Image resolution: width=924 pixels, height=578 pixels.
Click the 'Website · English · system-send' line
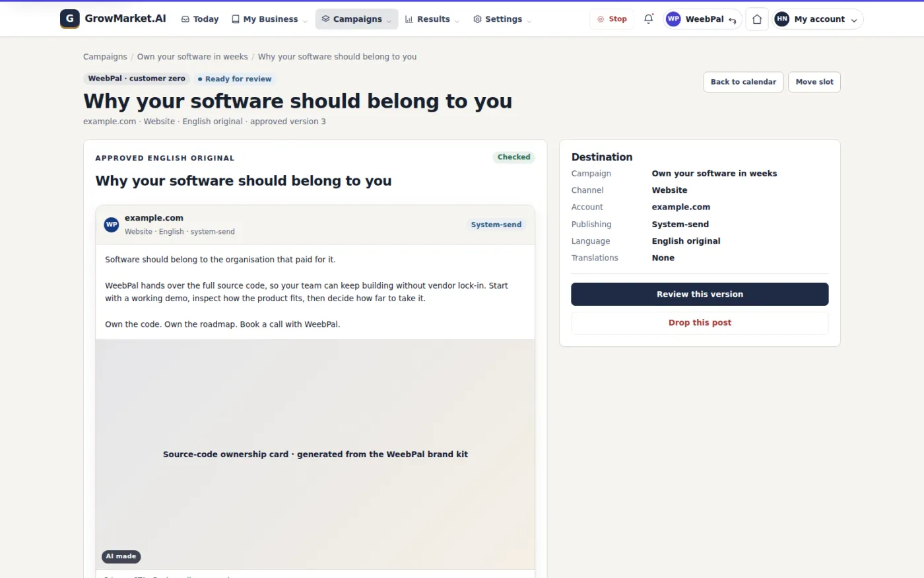tap(180, 232)
